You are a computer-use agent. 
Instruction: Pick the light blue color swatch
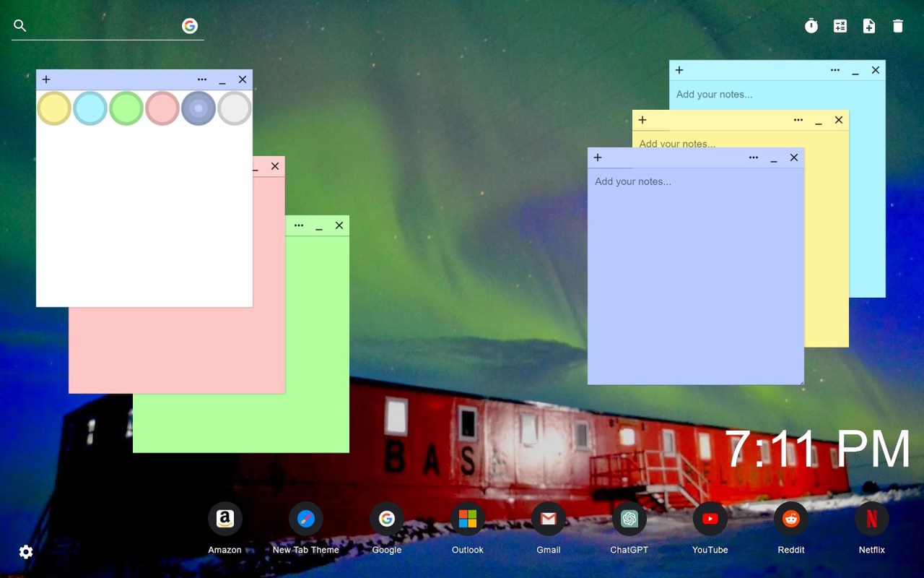tap(90, 108)
